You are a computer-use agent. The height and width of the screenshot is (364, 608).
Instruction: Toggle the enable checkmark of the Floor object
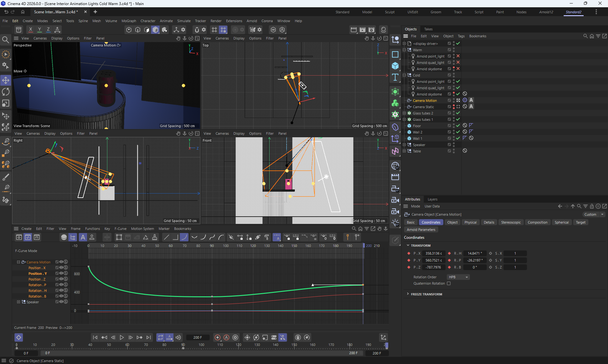pos(458,126)
